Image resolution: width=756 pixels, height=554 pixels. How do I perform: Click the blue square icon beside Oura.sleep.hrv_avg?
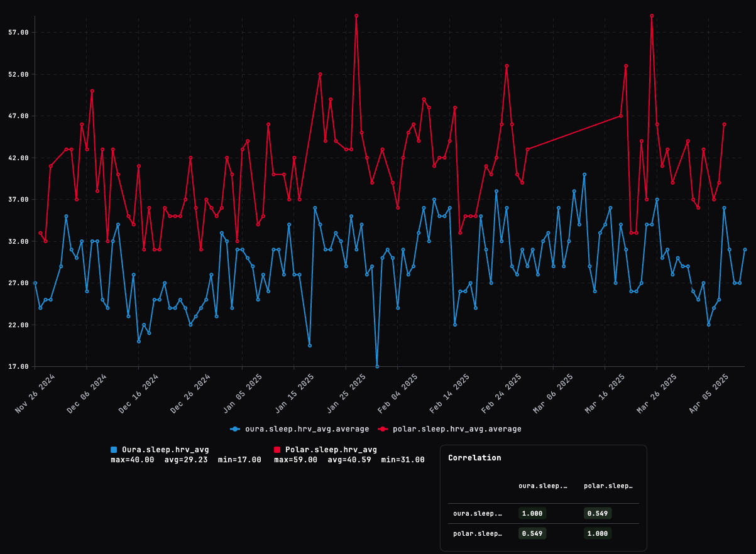coord(114,450)
